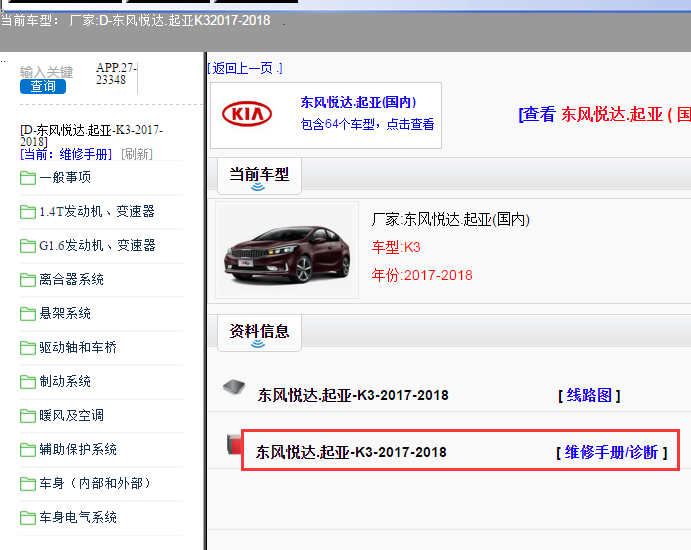691x550 pixels.
Task: Open the [维修手册/诊断] link
Action: 612,452
